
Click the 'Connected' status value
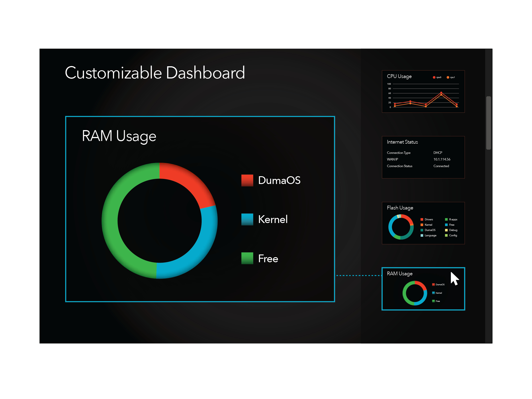coord(441,166)
